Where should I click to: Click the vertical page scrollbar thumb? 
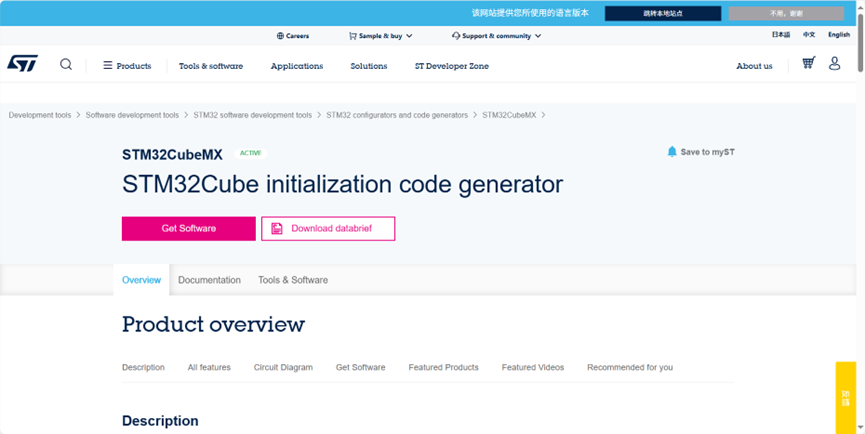tap(861, 41)
